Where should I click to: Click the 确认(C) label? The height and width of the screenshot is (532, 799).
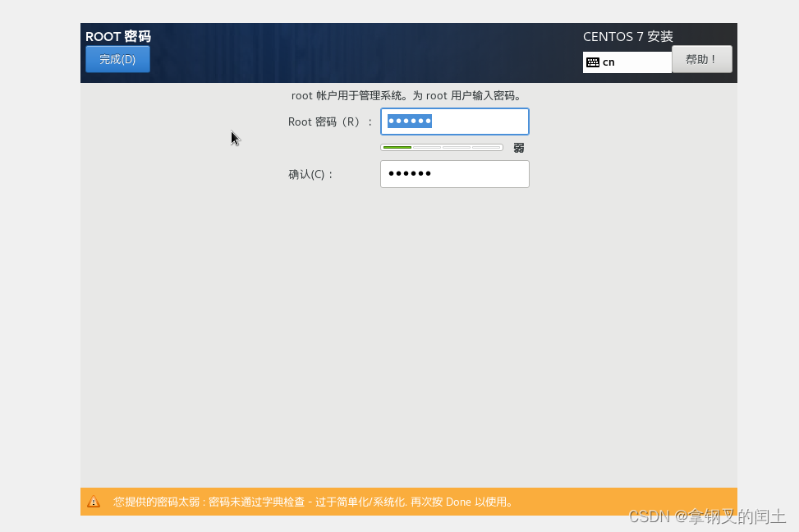310,174
